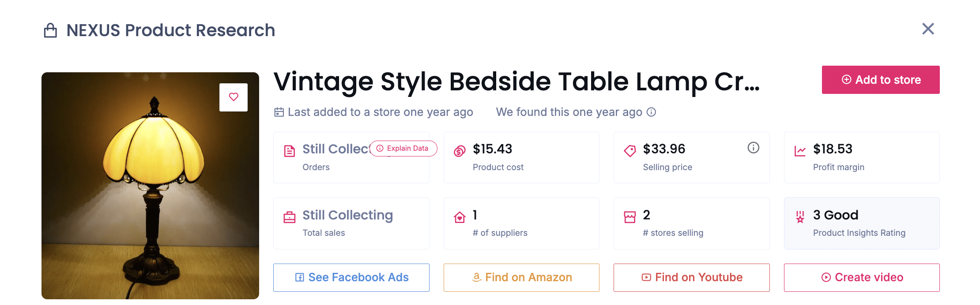Image resolution: width=980 pixels, height=305 pixels.
Task: Click the info icon next to selling price
Action: tap(753, 148)
